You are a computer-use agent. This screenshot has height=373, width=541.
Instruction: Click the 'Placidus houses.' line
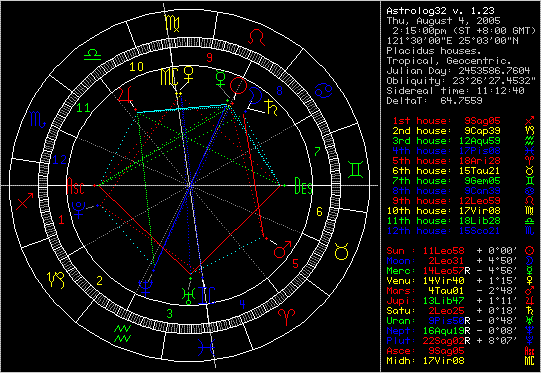click(x=434, y=51)
